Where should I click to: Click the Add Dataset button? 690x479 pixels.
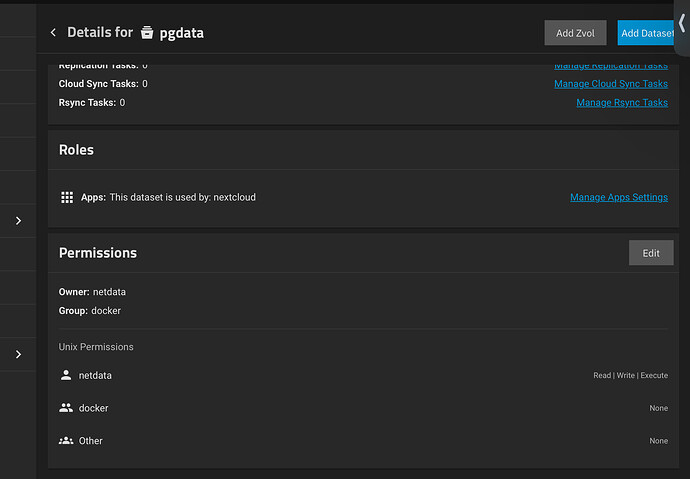point(646,33)
